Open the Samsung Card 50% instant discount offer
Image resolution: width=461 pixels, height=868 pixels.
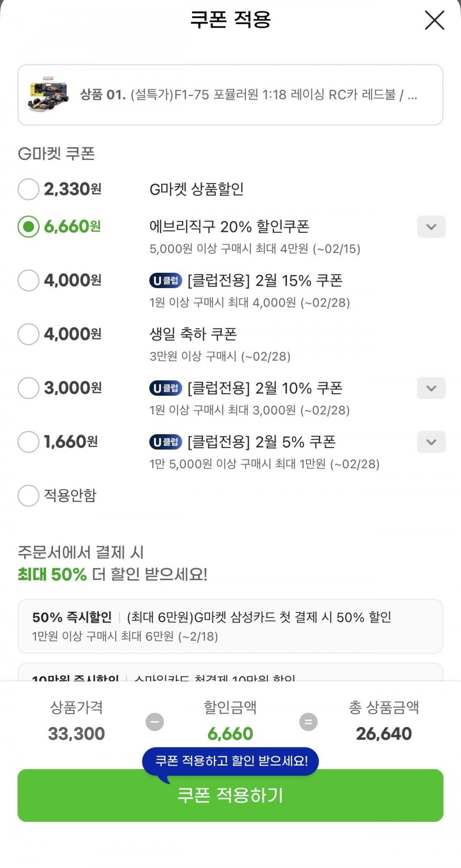click(230, 626)
